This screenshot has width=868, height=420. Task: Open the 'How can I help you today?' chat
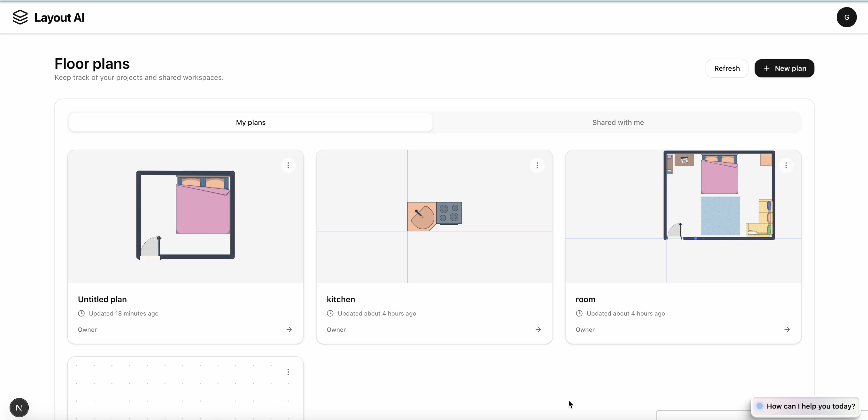point(806,406)
